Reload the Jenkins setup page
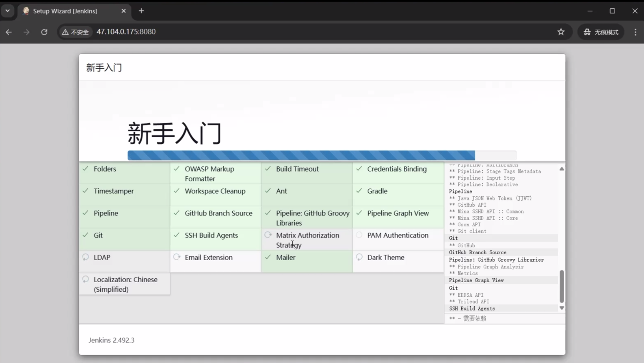The width and height of the screenshot is (644, 363). click(44, 32)
